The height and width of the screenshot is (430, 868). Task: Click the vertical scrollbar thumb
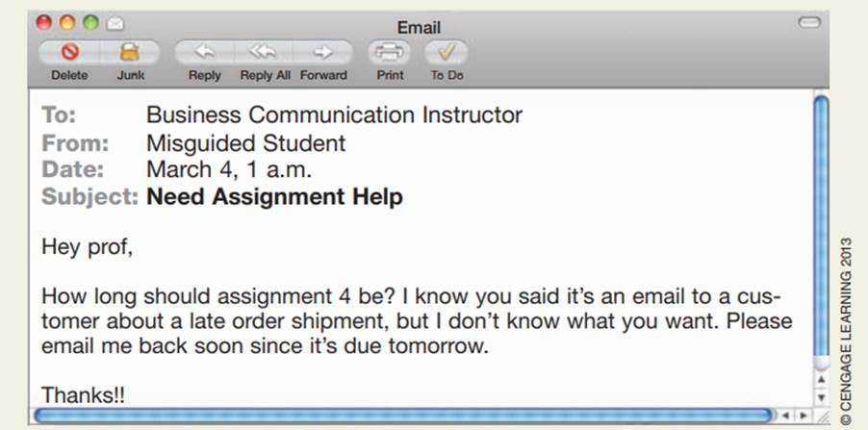tap(821, 231)
